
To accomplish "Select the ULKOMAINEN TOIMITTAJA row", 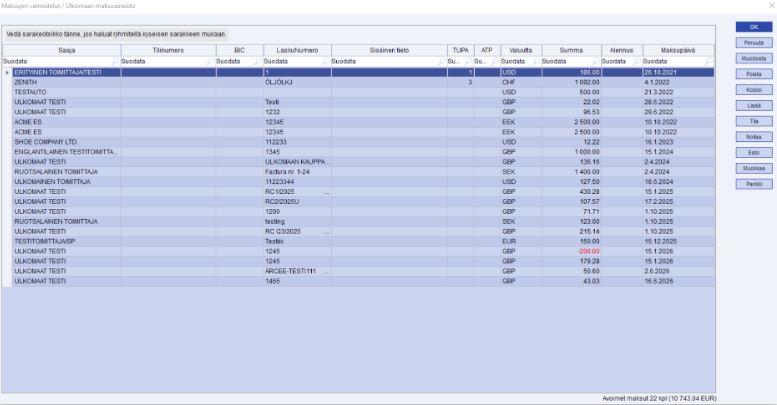I will click(363, 182).
